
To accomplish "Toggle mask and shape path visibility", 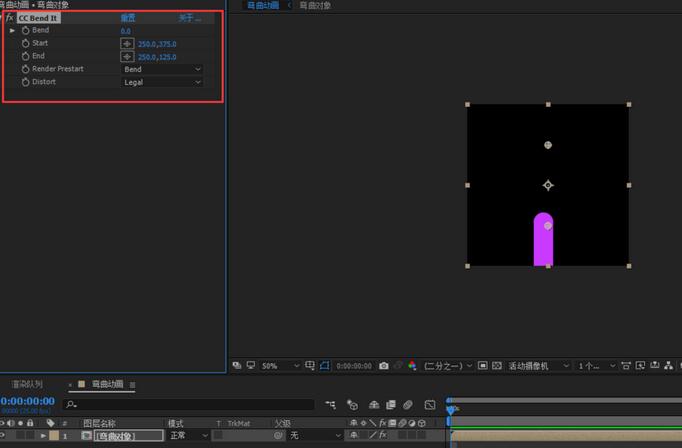I will 324,365.
